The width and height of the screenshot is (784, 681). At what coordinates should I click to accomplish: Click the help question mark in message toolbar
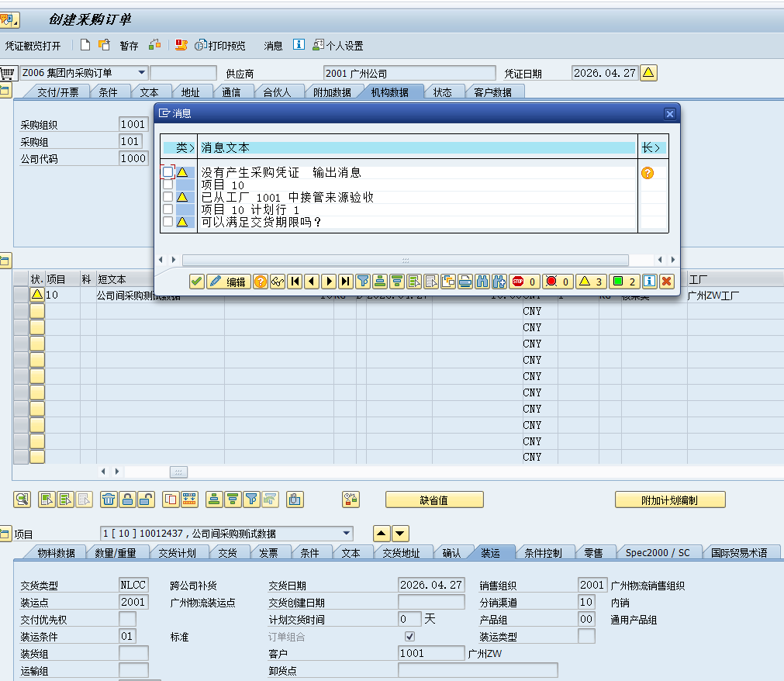(x=261, y=282)
